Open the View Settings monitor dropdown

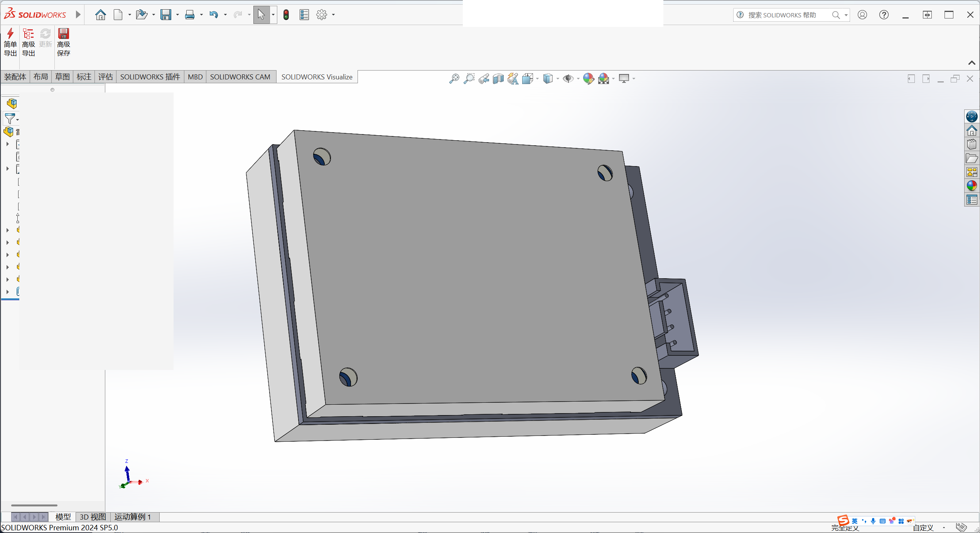click(634, 79)
